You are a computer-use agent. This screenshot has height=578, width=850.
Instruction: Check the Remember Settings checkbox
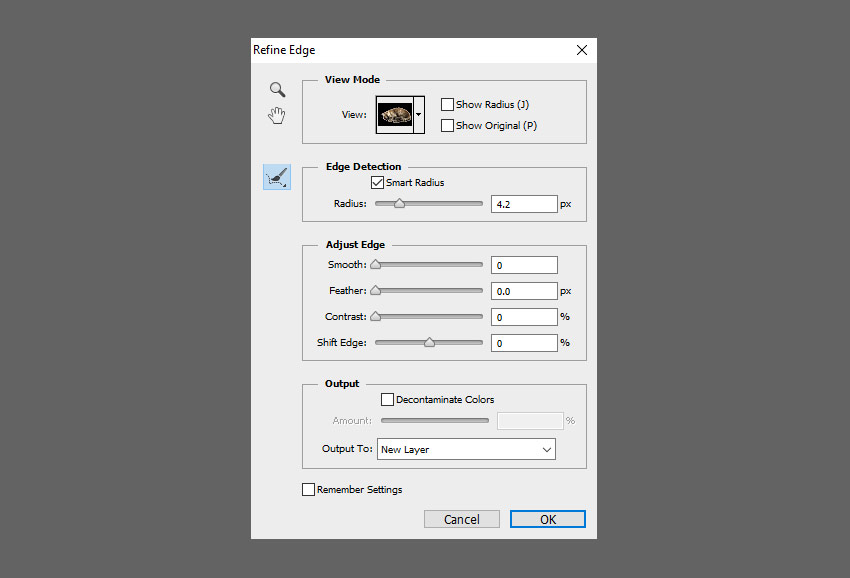[x=308, y=490]
